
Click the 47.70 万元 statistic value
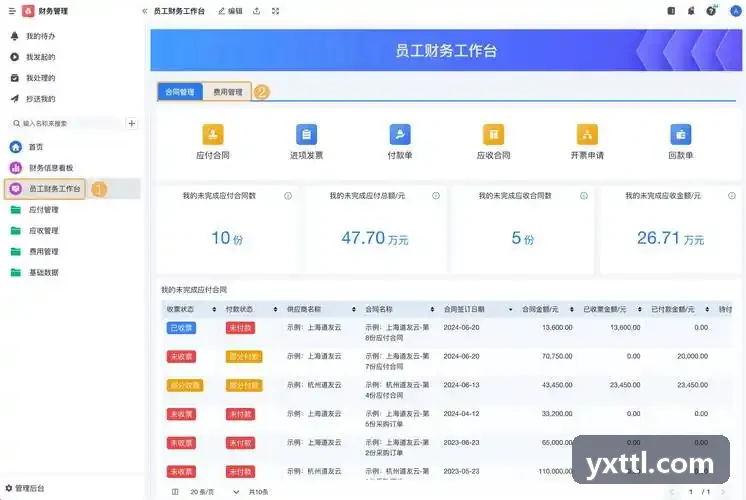[375, 238]
